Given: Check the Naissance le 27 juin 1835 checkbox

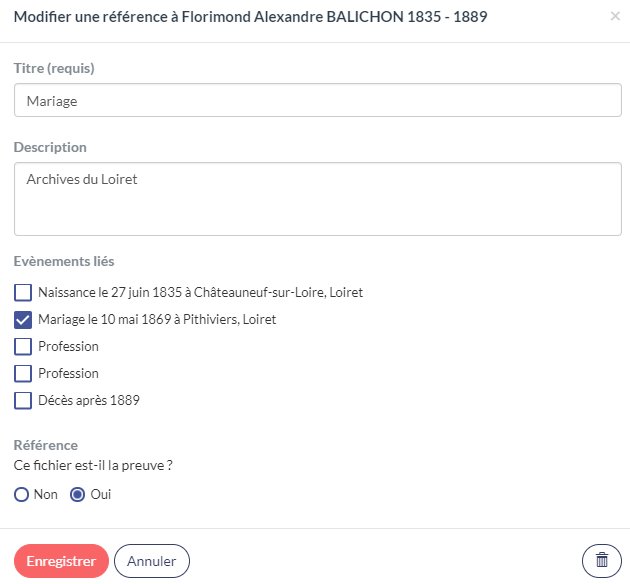Looking at the screenshot, I should click(23, 293).
